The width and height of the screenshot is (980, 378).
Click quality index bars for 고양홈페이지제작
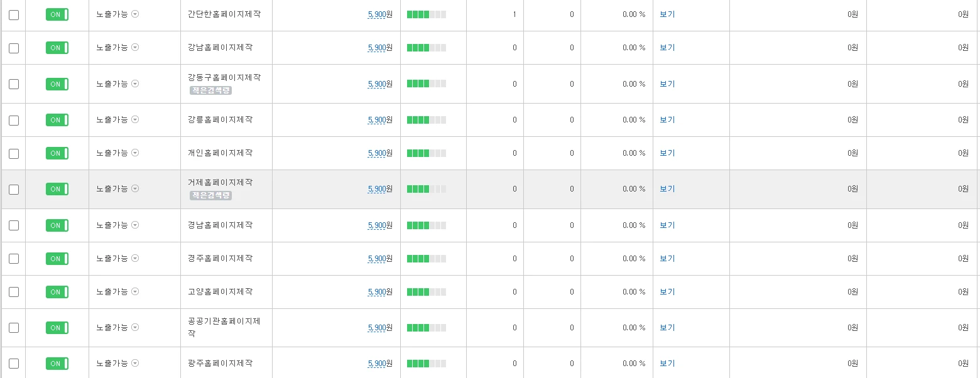coord(426,292)
